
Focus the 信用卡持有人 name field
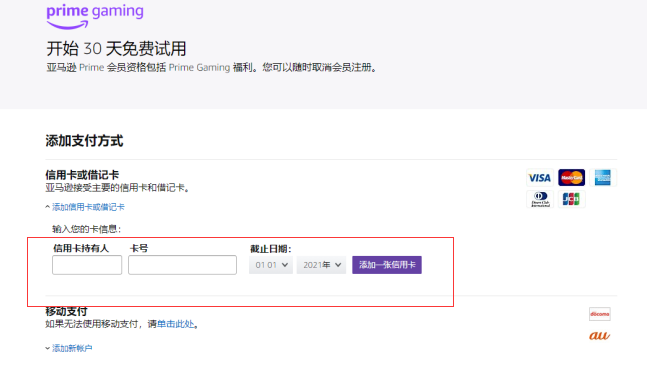point(87,265)
